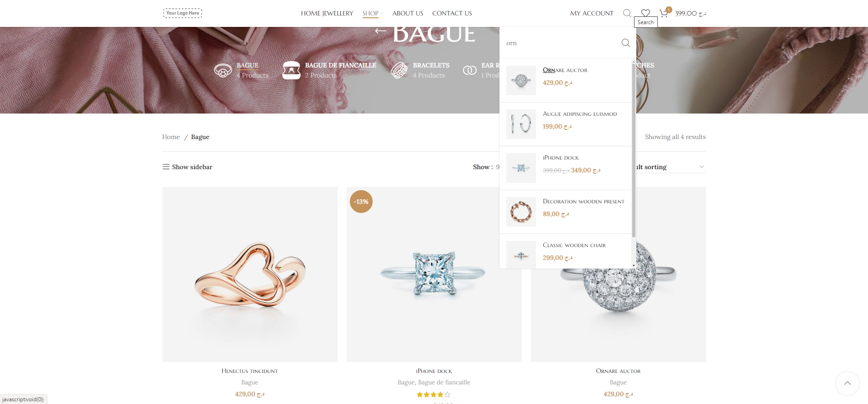The height and width of the screenshot is (404, 868).
Task: Open the Contact Us menu item
Action: (452, 13)
